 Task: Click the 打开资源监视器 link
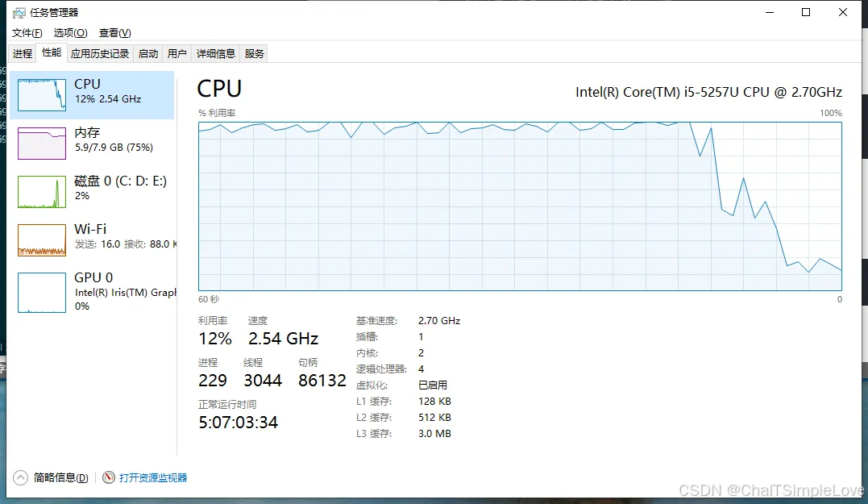[153, 478]
